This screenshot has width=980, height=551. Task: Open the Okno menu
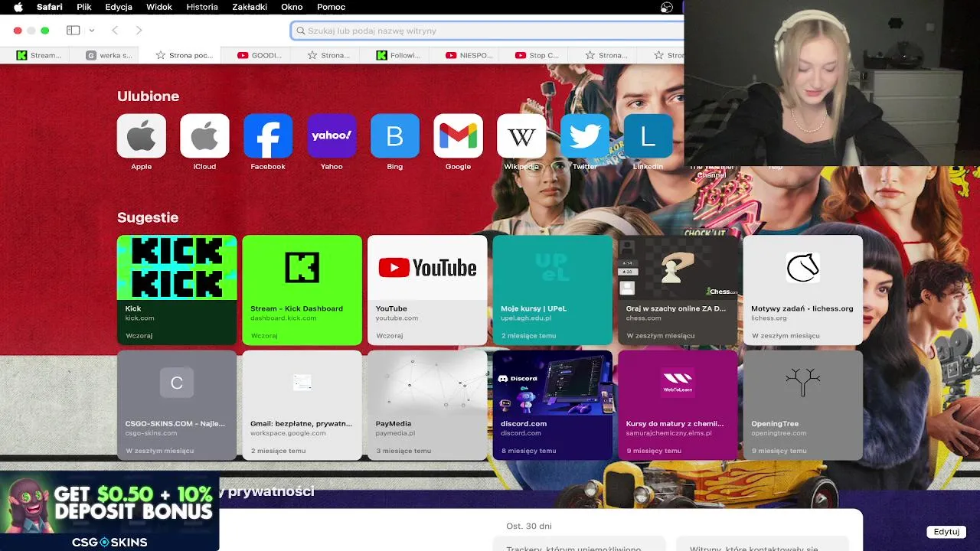(292, 7)
